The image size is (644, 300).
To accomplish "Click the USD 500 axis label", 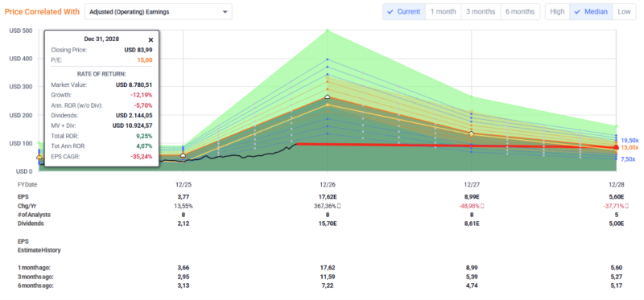I will [x=21, y=31].
